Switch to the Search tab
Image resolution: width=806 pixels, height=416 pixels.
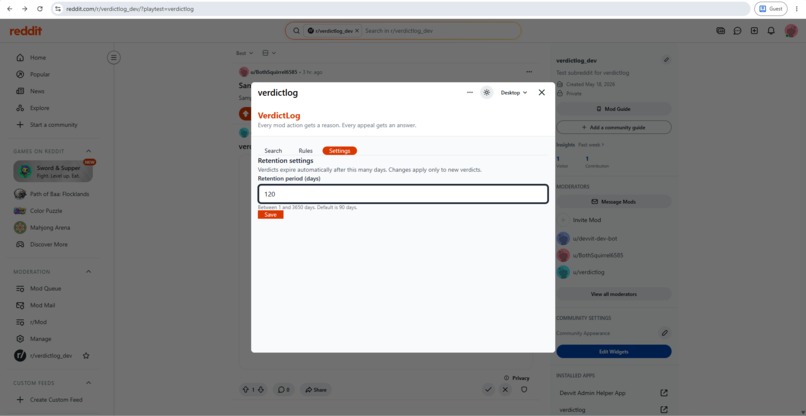[x=273, y=151]
